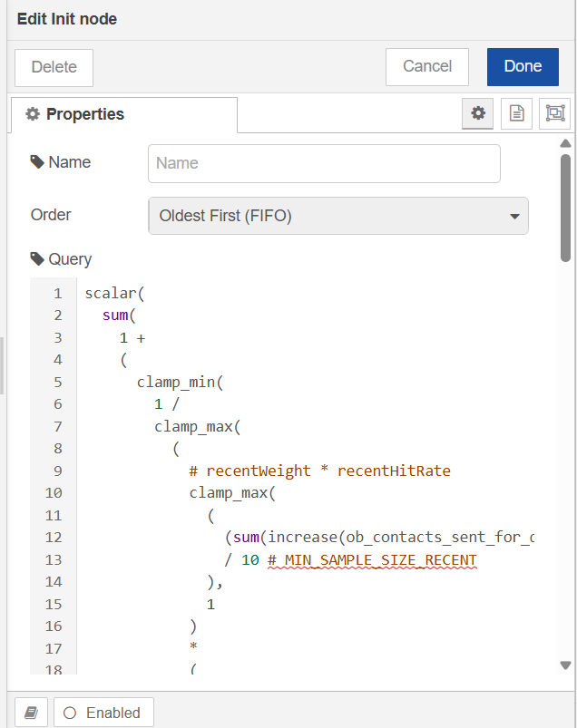577x728 pixels.
Task: Open the Order dropdown Oldest First (FIFO)
Action: coord(338,216)
